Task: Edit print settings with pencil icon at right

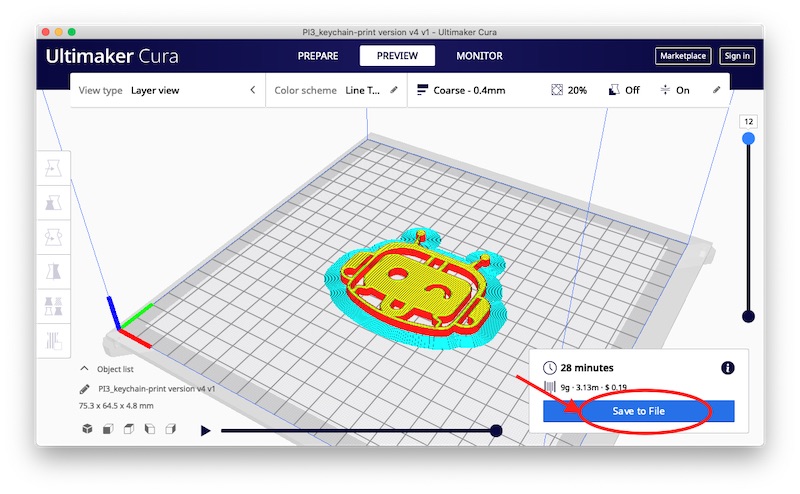Action: click(716, 90)
